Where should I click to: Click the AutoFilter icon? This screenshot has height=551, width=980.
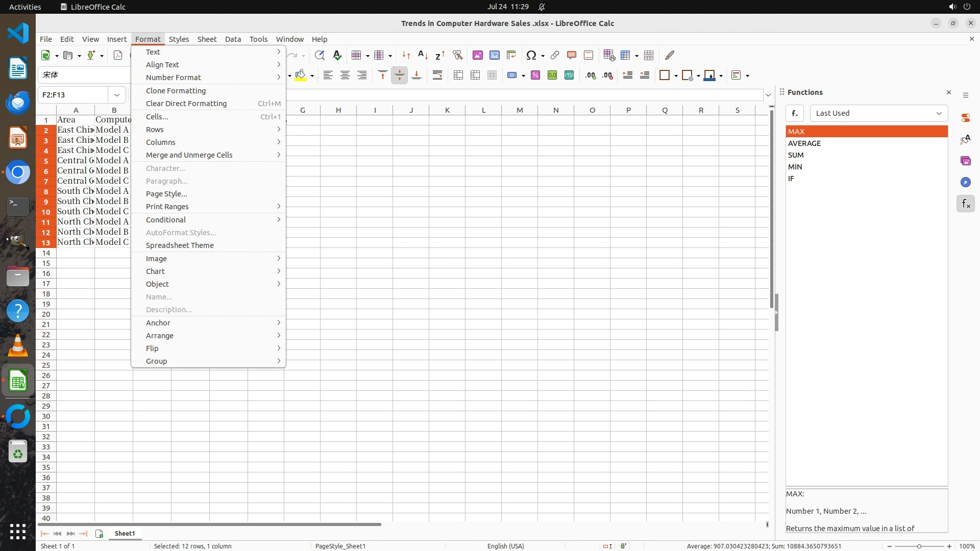(x=457, y=55)
